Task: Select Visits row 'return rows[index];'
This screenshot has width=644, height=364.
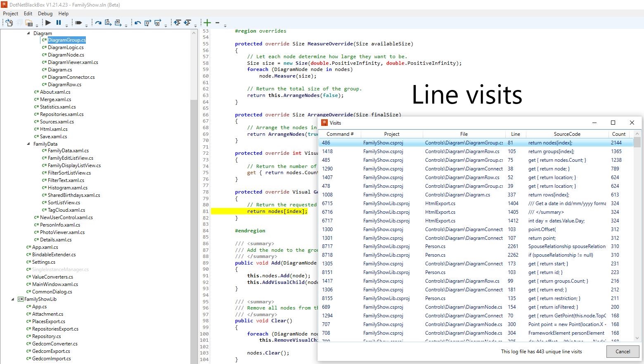Action: [x=476, y=195]
